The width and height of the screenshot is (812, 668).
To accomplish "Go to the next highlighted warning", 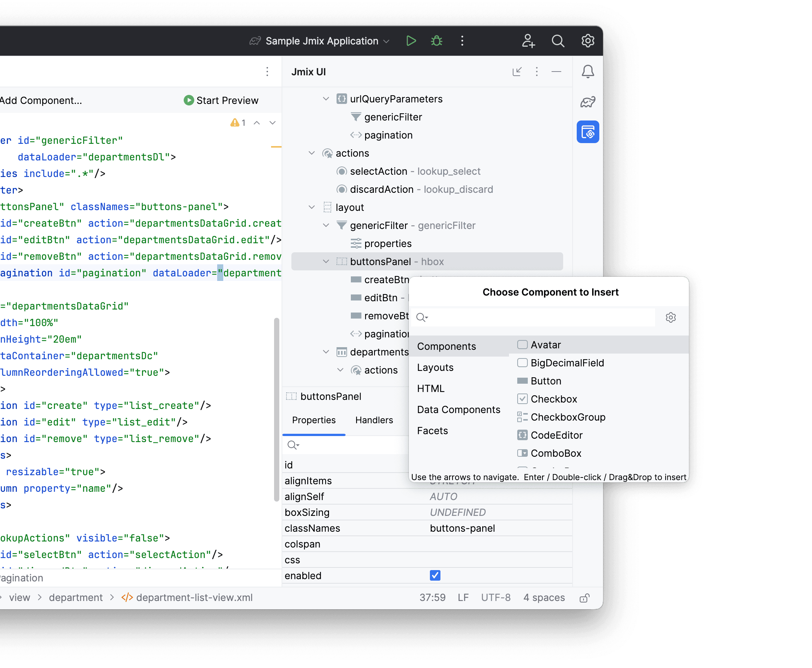I will click(x=272, y=123).
